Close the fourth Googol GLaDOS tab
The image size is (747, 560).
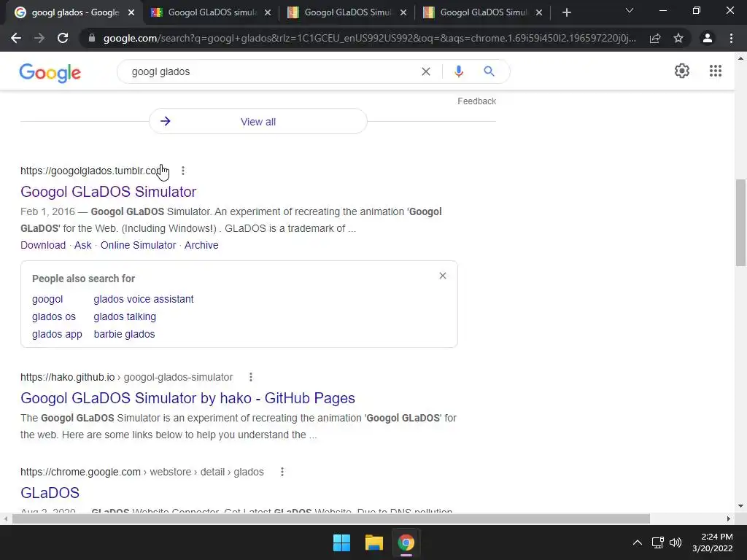(539, 12)
